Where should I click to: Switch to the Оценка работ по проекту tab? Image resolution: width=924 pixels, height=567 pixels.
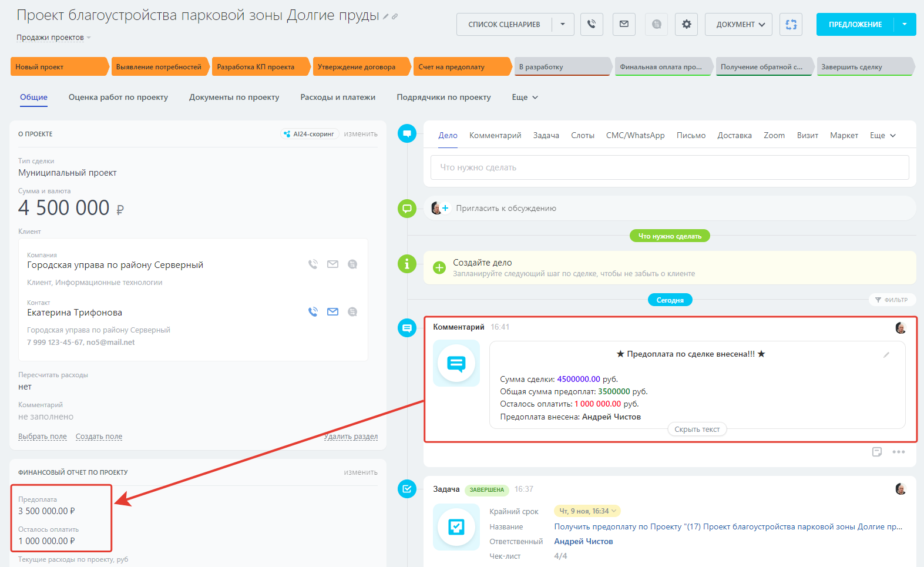(118, 98)
